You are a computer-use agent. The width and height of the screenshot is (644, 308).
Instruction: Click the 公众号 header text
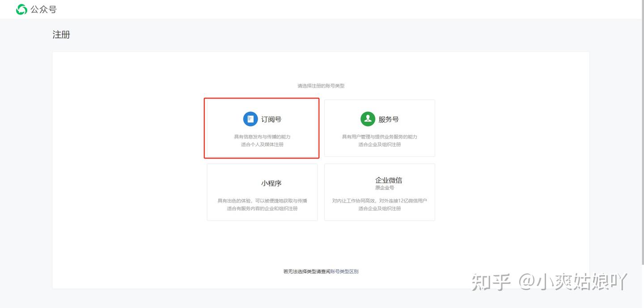(x=43, y=9)
